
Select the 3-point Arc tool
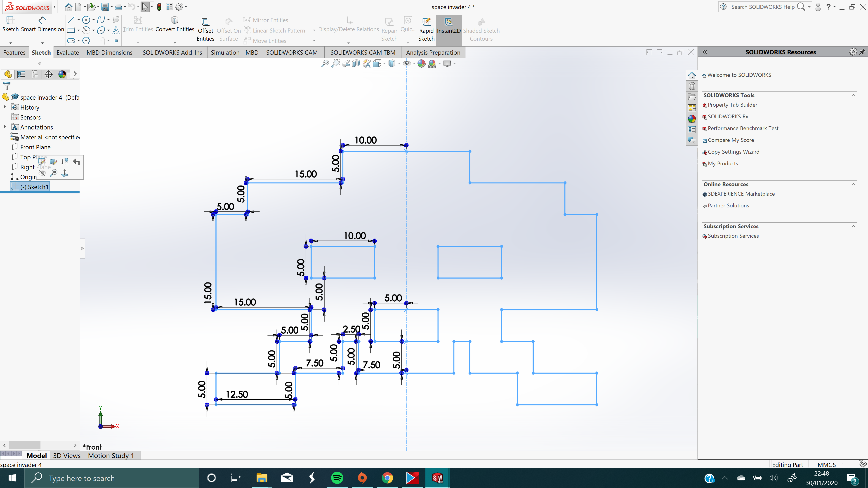pyautogui.click(x=86, y=30)
